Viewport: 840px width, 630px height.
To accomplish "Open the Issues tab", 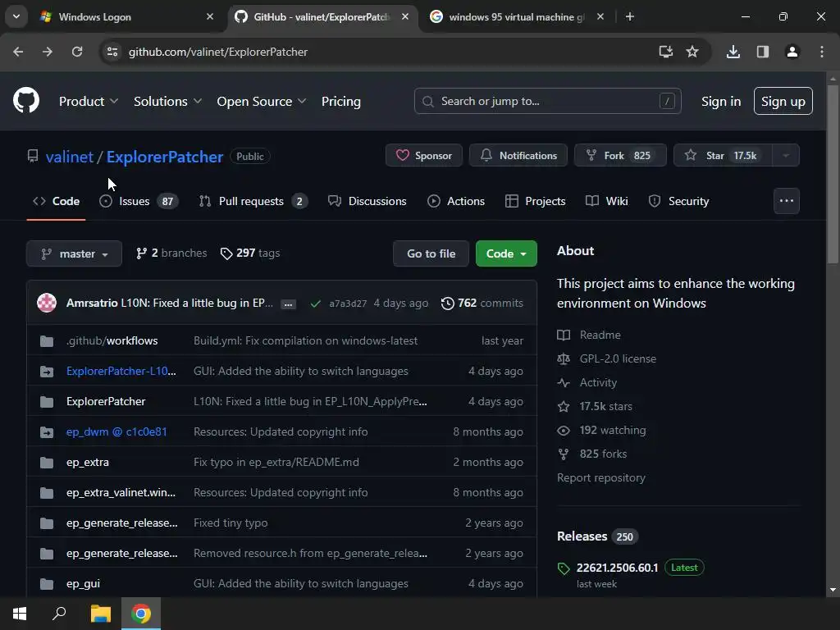I will tap(139, 202).
